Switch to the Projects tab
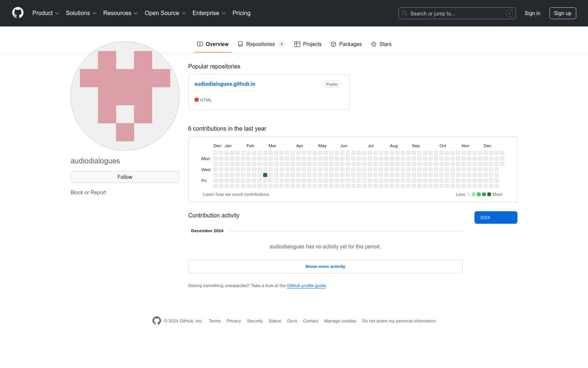The image size is (588, 368). [308, 44]
